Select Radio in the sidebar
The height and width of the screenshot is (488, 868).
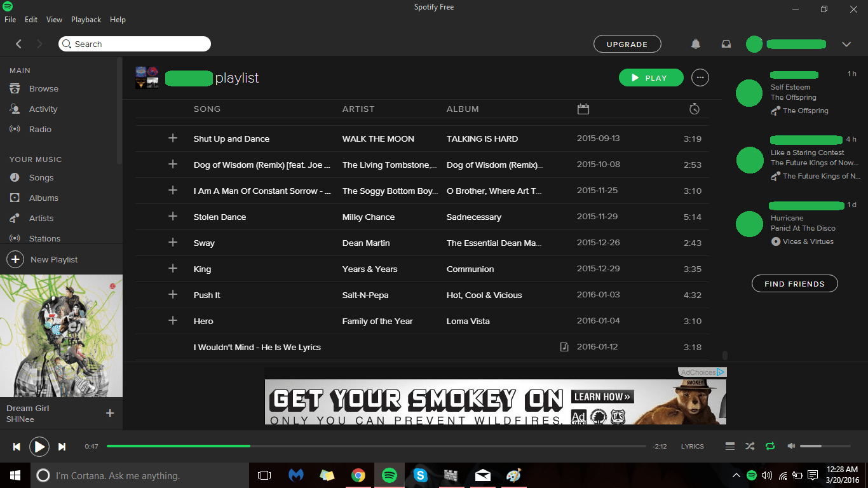point(40,129)
